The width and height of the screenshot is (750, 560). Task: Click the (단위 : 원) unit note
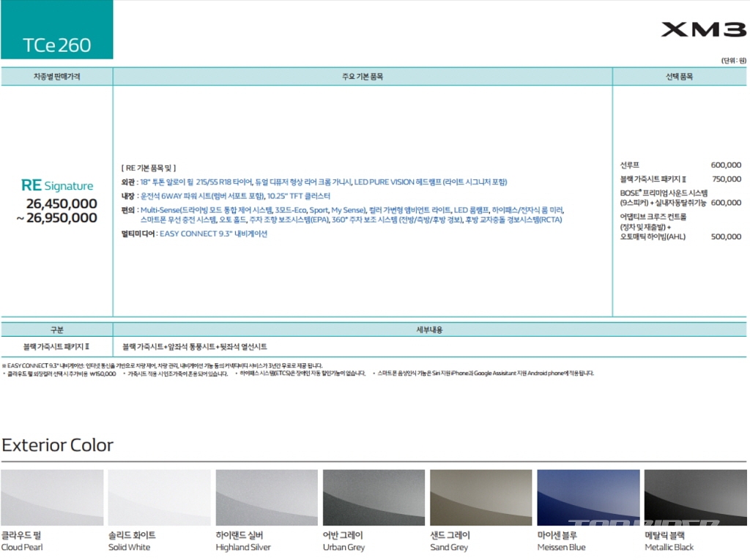[734, 61]
